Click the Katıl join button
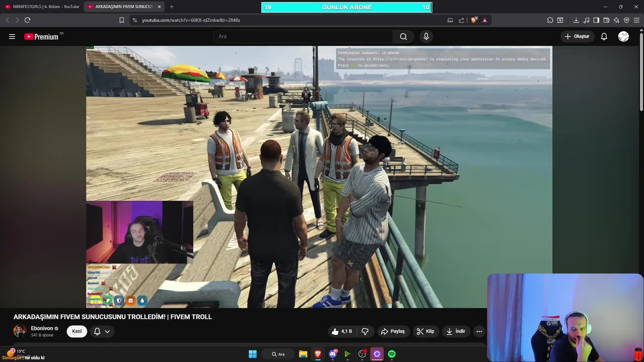 (77, 331)
